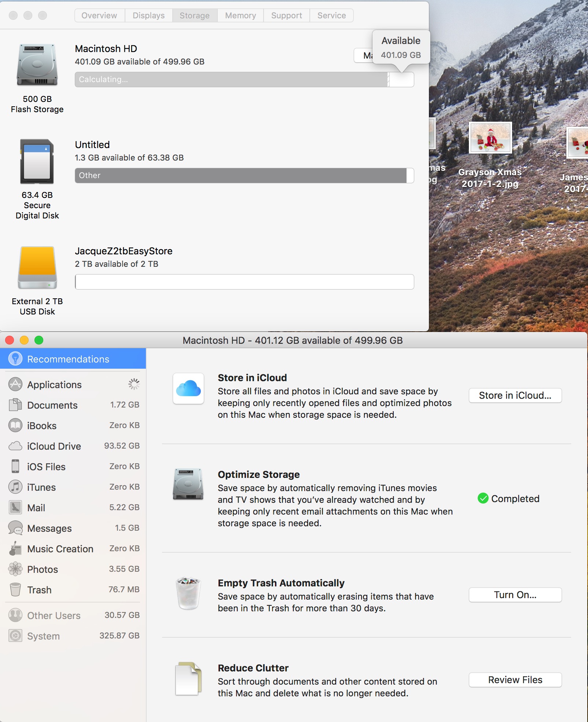
Task: Click the Grayson Xmas 2017-1-2.jpg file name
Action: pos(490,178)
